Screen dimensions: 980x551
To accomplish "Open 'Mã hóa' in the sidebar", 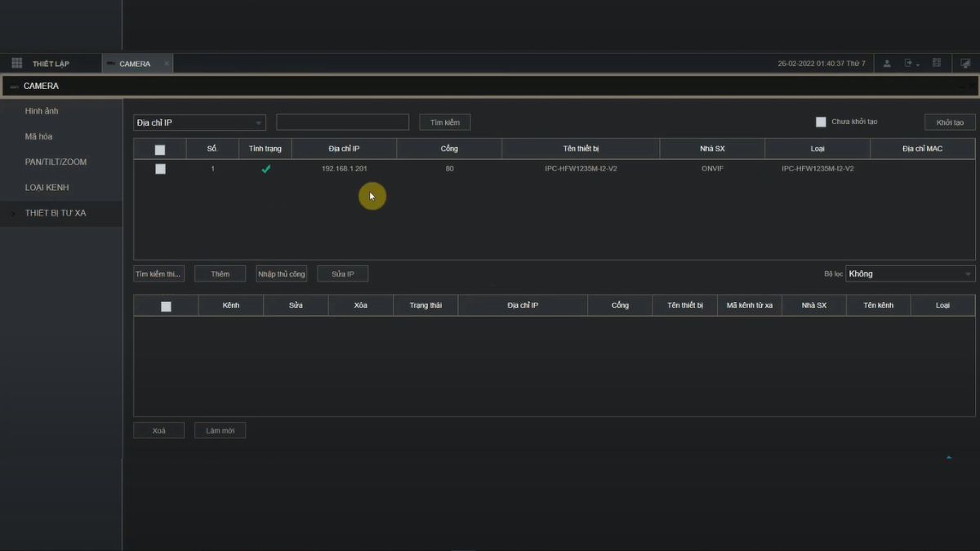I will pyautogui.click(x=38, y=136).
